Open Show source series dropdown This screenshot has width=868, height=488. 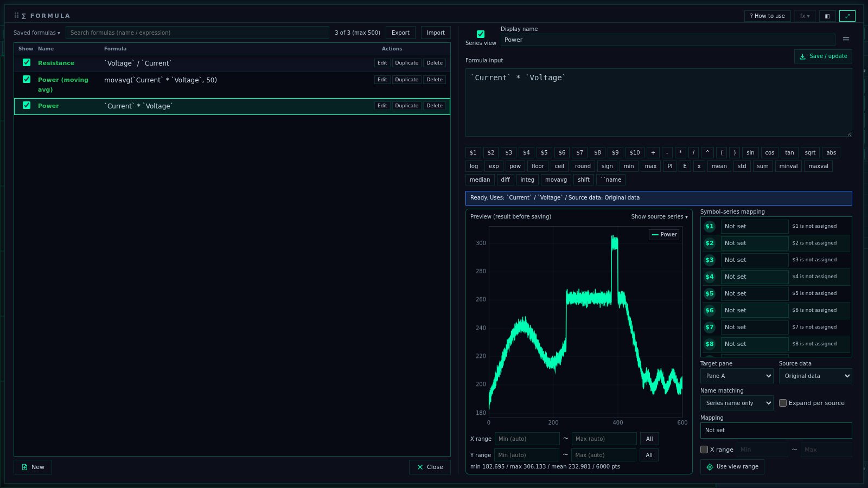(659, 217)
